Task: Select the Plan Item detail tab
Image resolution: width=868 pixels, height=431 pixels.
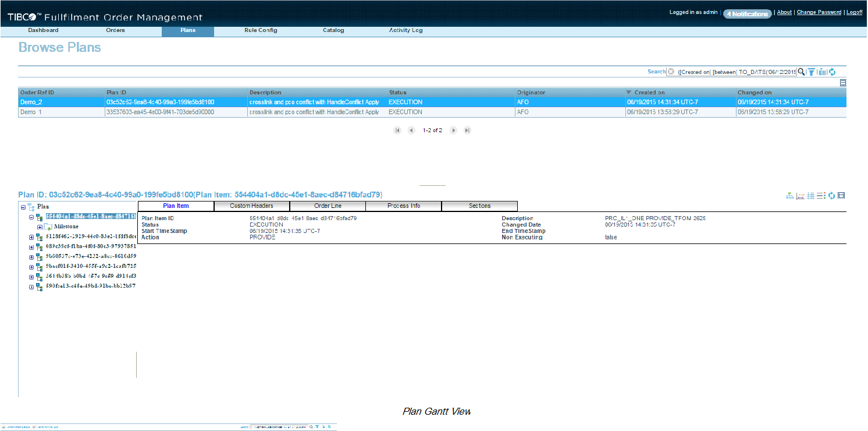Action: pyautogui.click(x=176, y=206)
